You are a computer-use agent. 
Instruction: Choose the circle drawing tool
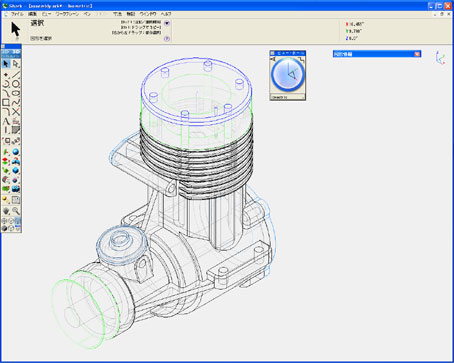16,84
